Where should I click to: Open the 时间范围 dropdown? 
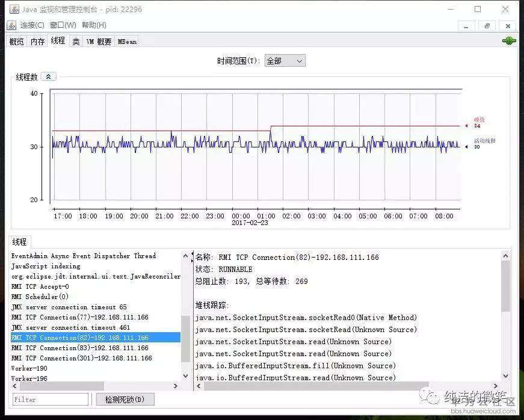[x=285, y=61]
